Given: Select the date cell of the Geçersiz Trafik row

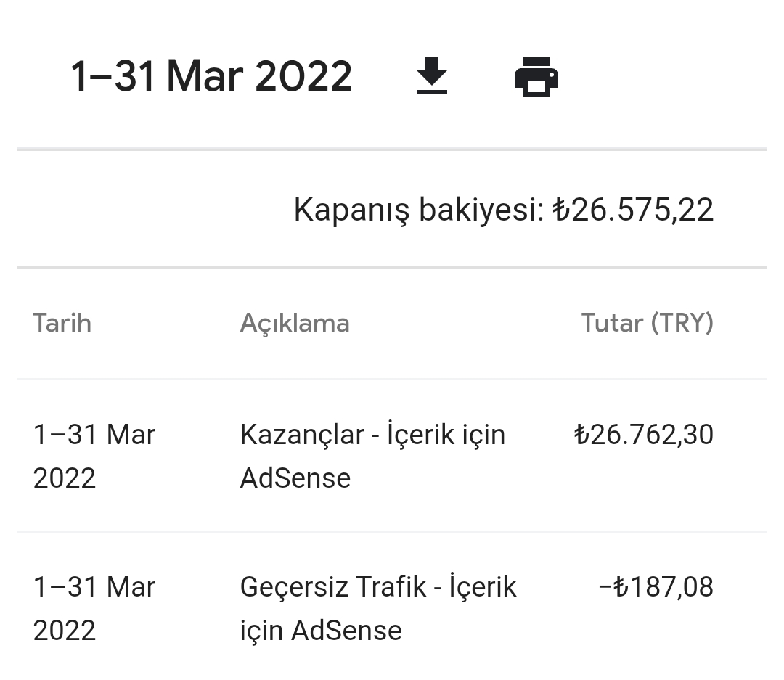Looking at the screenshot, I should click(94, 608).
